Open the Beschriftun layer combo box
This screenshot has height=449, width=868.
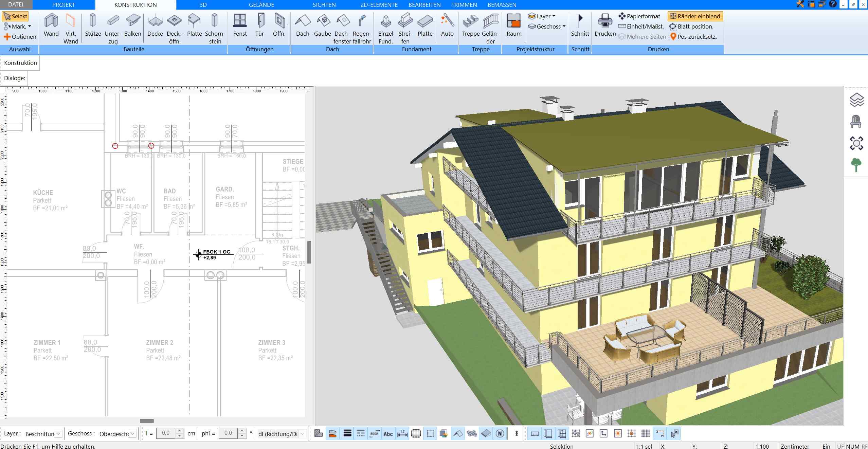click(x=43, y=434)
